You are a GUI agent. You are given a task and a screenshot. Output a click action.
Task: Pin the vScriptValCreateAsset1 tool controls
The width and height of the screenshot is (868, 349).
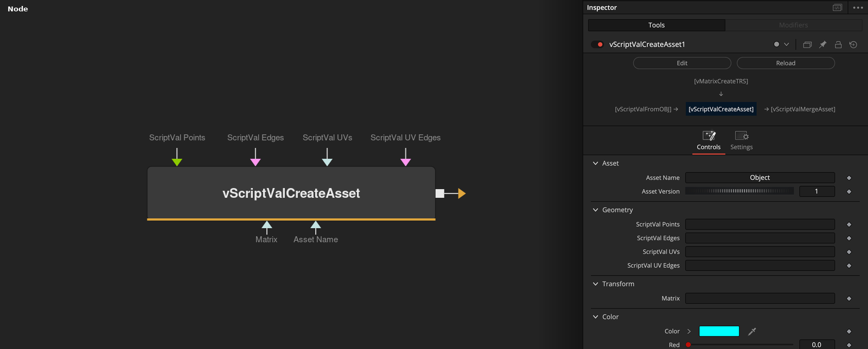click(x=822, y=44)
